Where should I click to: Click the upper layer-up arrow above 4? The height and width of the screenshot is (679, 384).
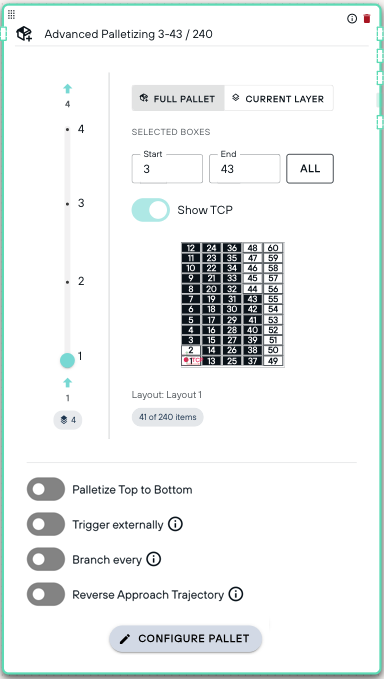67,89
